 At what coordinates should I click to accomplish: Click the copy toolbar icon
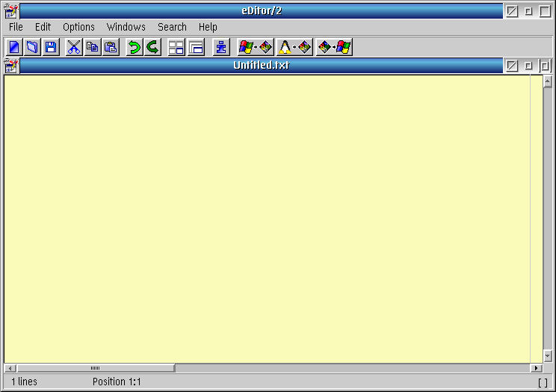[92, 47]
